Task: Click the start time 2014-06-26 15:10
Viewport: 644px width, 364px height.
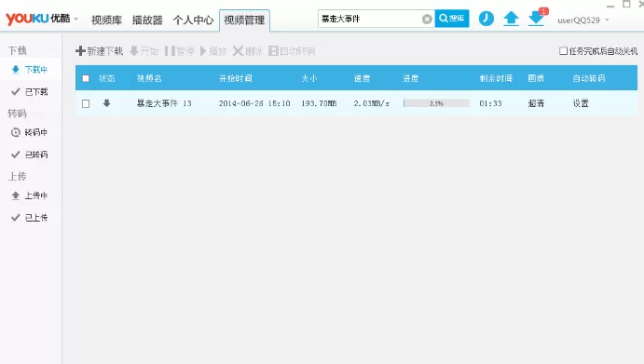Action: 254,103
